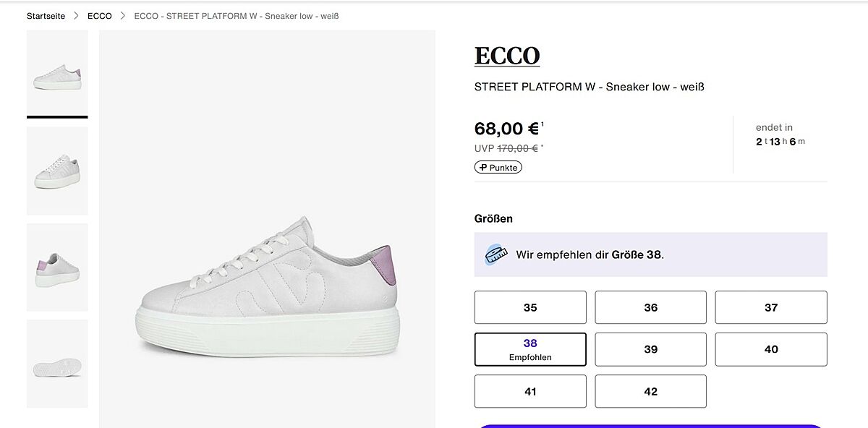
Task: Show the second angled-view shoe thumbnail
Action: coord(57,171)
